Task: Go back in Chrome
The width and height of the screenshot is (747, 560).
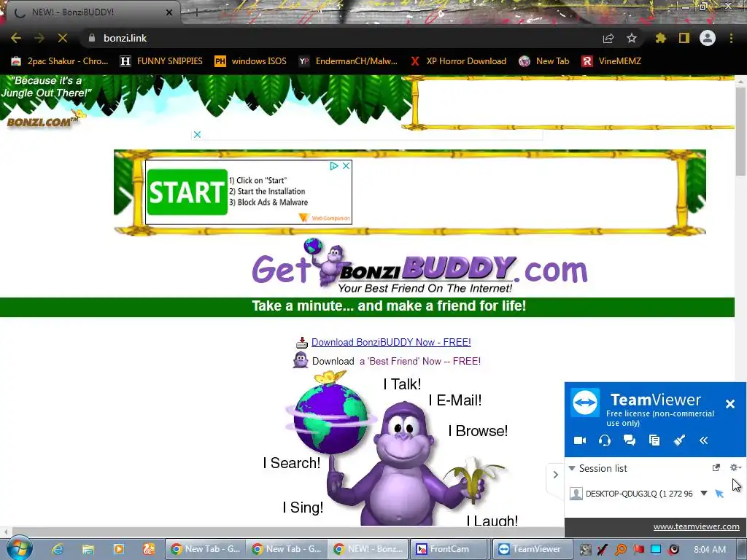Action: coord(16,38)
